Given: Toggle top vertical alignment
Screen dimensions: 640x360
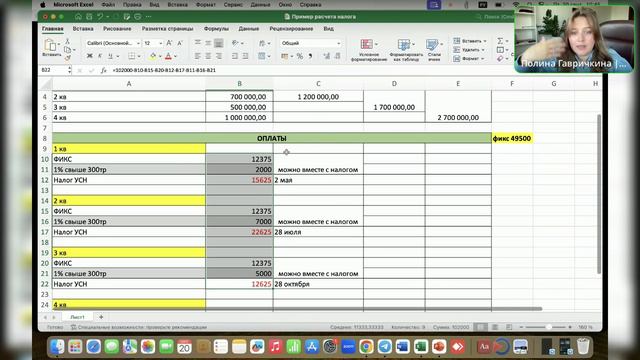Looking at the screenshot, I should 198,43.
